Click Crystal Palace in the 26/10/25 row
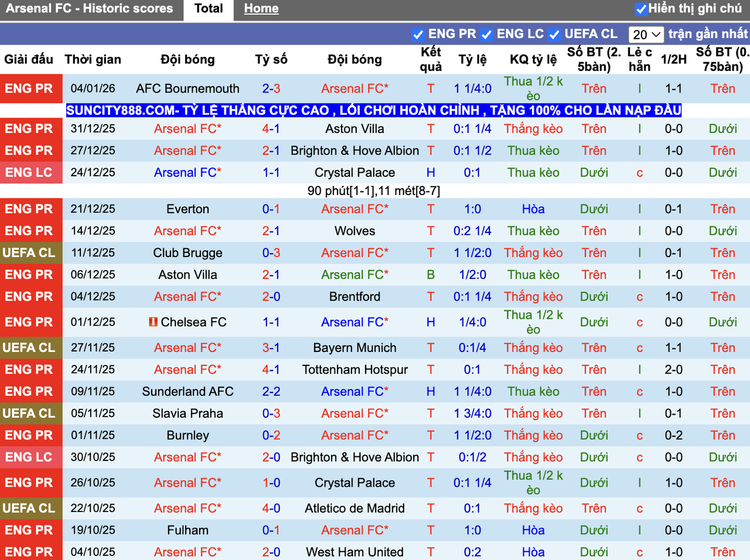Image resolution: width=750 pixels, height=560 pixels. tap(354, 483)
